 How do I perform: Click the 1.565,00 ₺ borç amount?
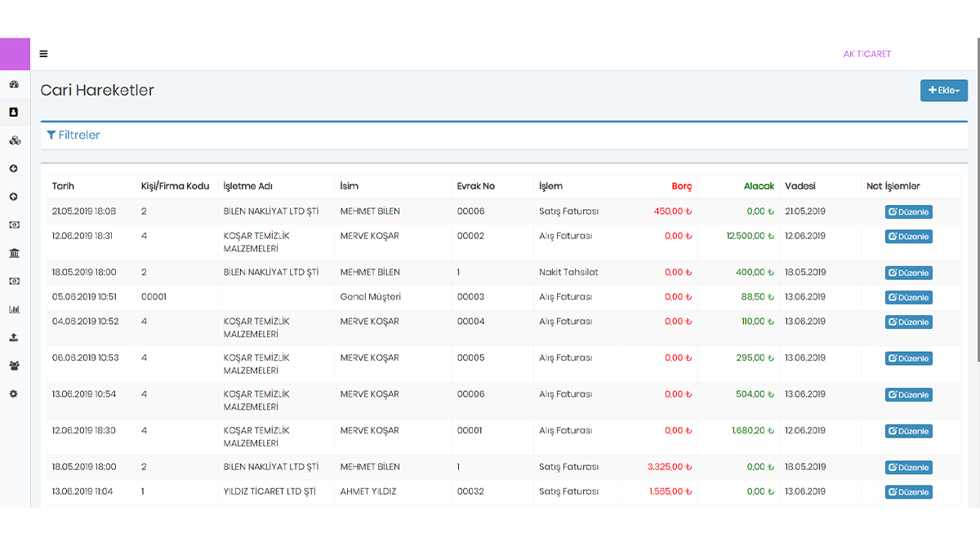pyautogui.click(x=671, y=491)
